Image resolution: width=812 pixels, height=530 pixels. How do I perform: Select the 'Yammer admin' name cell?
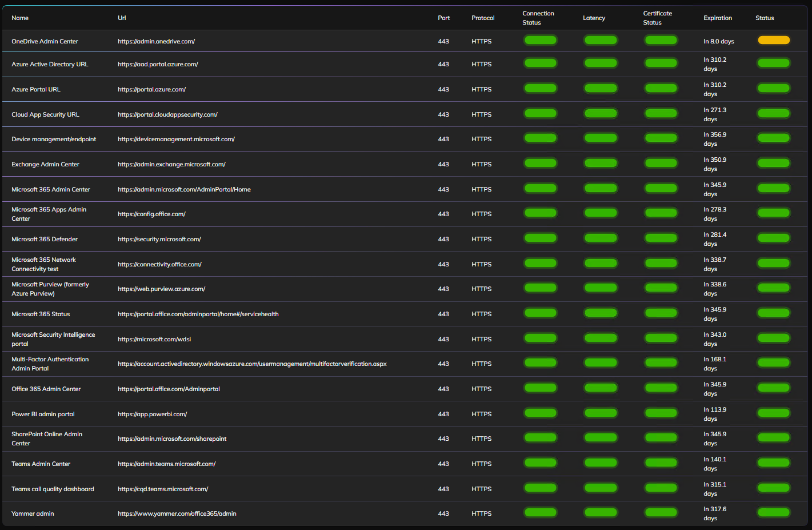33,513
